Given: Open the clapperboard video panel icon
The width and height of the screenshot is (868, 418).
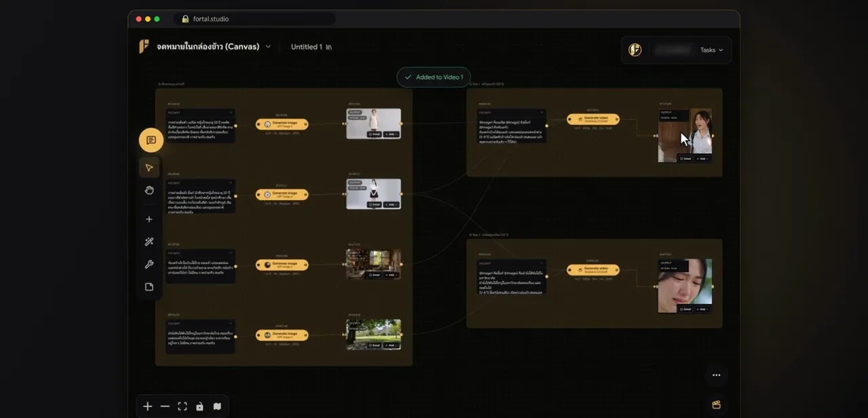Looking at the screenshot, I should click(x=716, y=405).
